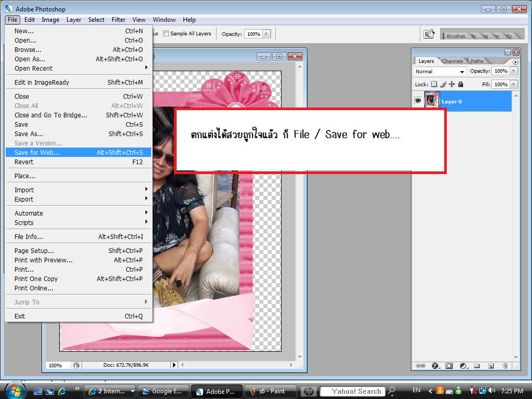
Task: Launch Internet Explorer from quick launch
Action: [62, 392]
